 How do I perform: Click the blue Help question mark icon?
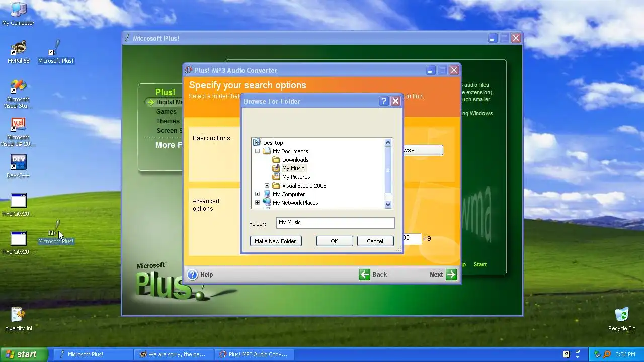[x=193, y=275]
